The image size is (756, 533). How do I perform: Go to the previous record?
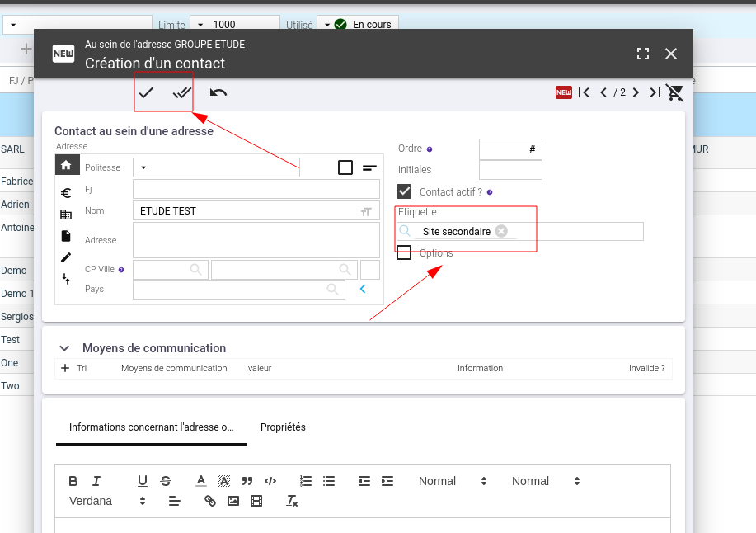[x=603, y=92]
